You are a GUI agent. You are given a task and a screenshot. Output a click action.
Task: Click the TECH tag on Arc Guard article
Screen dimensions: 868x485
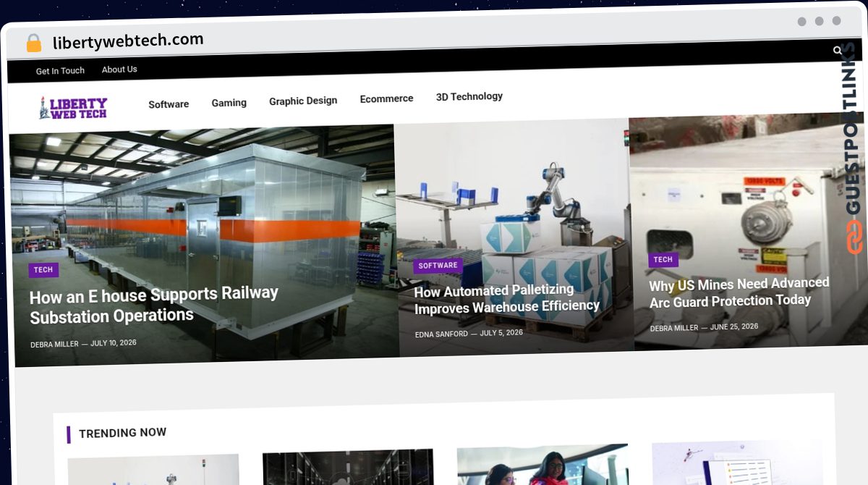tap(663, 260)
